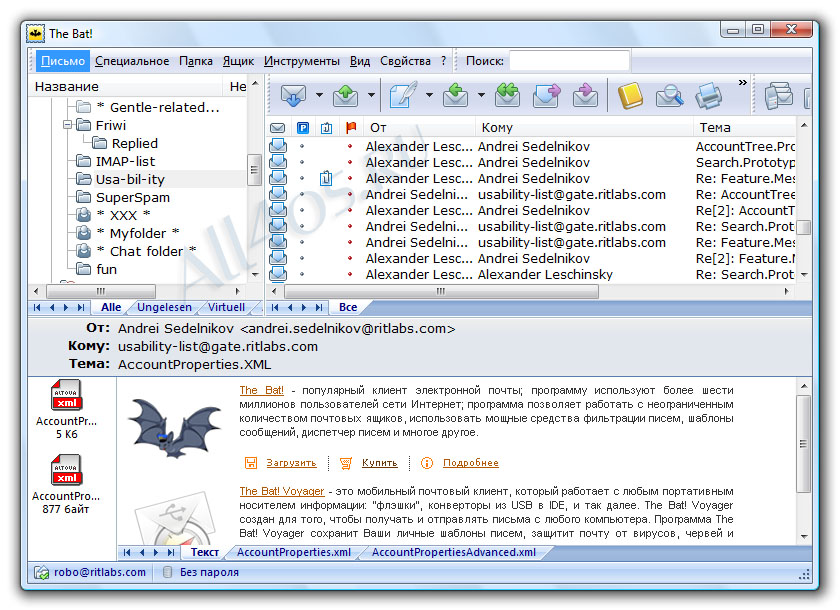
Task: Expand the toolbar overflow chevron
Action: (x=742, y=82)
